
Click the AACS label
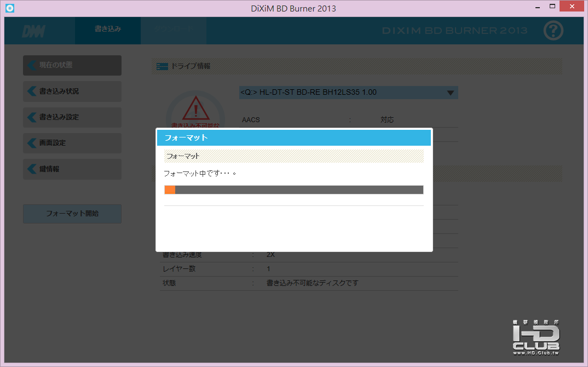(251, 120)
